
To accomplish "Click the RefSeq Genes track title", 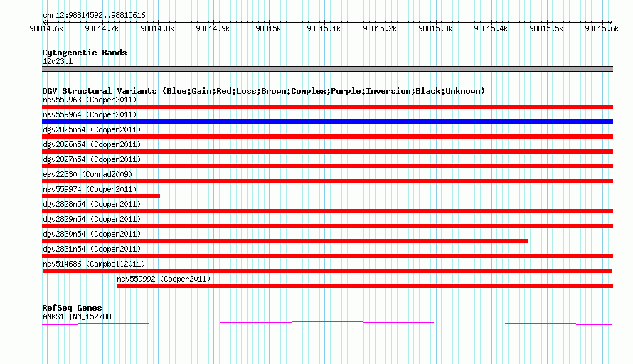I will click(x=72, y=308).
